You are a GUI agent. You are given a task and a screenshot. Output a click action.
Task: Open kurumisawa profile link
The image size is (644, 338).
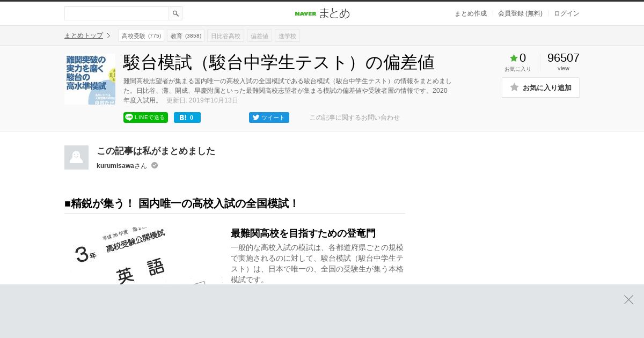(122, 166)
